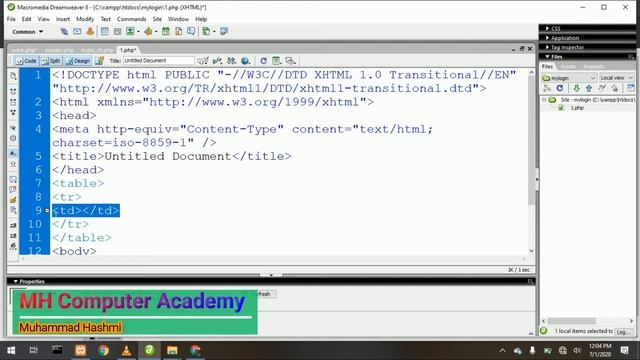Open XAMPP from the taskbar
Image resolution: width=640 pixels, height=360 pixels.
(x=80, y=350)
